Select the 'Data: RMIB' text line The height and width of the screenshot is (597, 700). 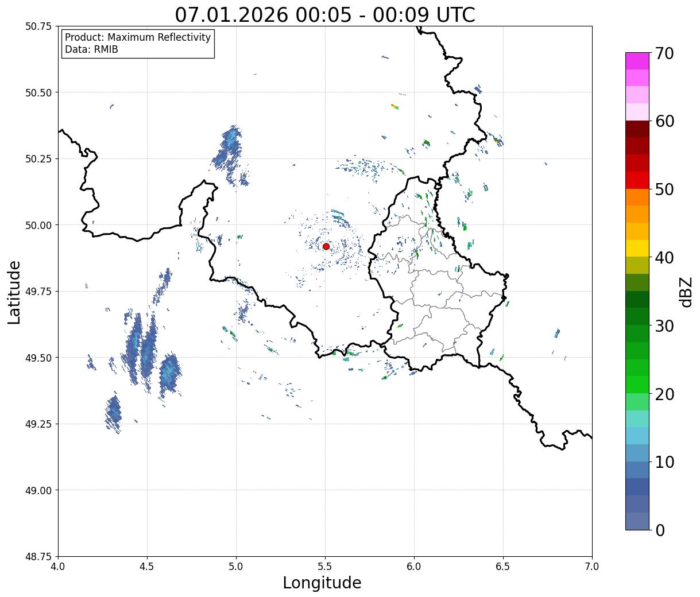click(x=91, y=49)
